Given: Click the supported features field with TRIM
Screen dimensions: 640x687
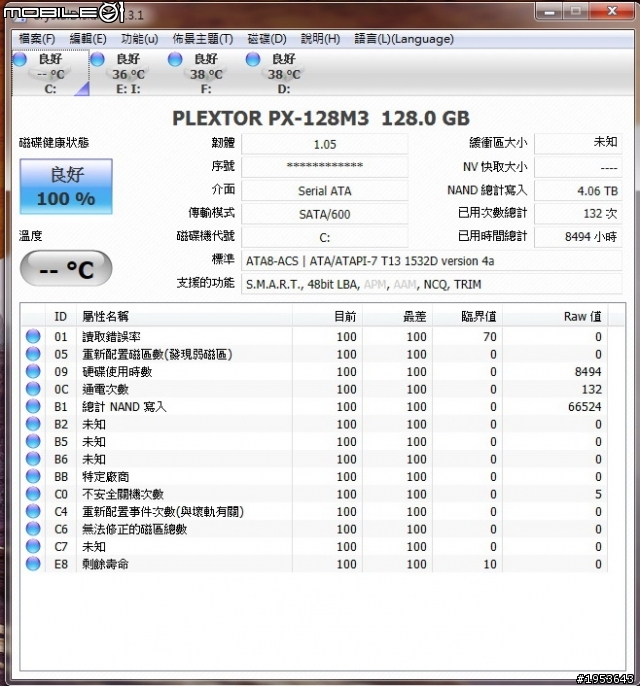Looking at the screenshot, I should (431, 284).
